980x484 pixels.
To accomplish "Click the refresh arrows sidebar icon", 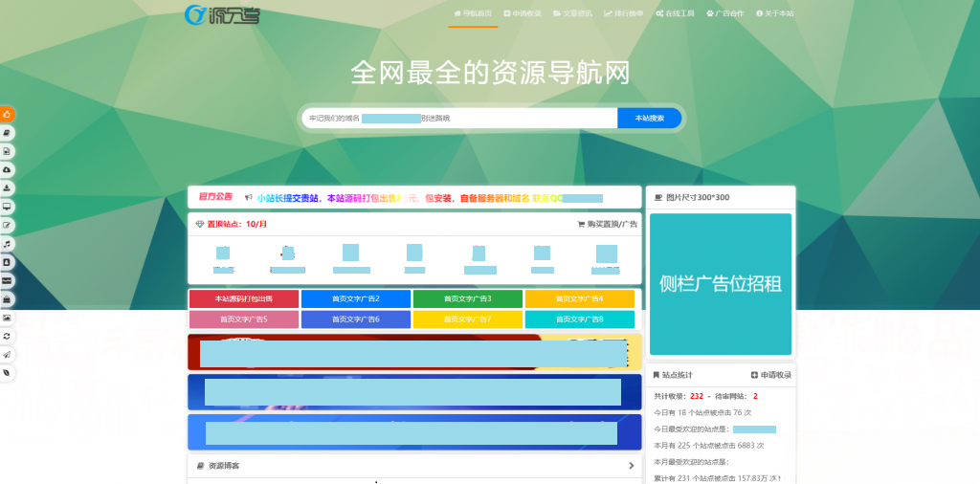I will (8, 336).
